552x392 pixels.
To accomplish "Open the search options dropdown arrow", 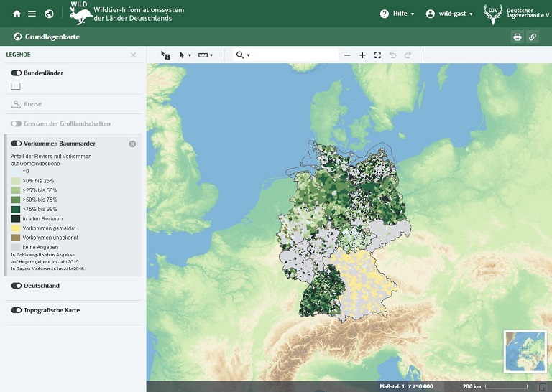I will 248,55.
